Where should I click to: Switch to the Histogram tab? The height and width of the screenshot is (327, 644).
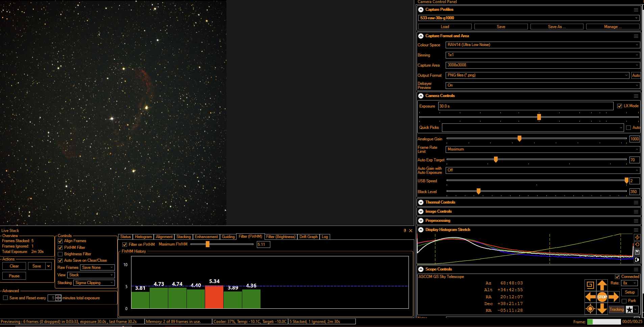tap(143, 237)
